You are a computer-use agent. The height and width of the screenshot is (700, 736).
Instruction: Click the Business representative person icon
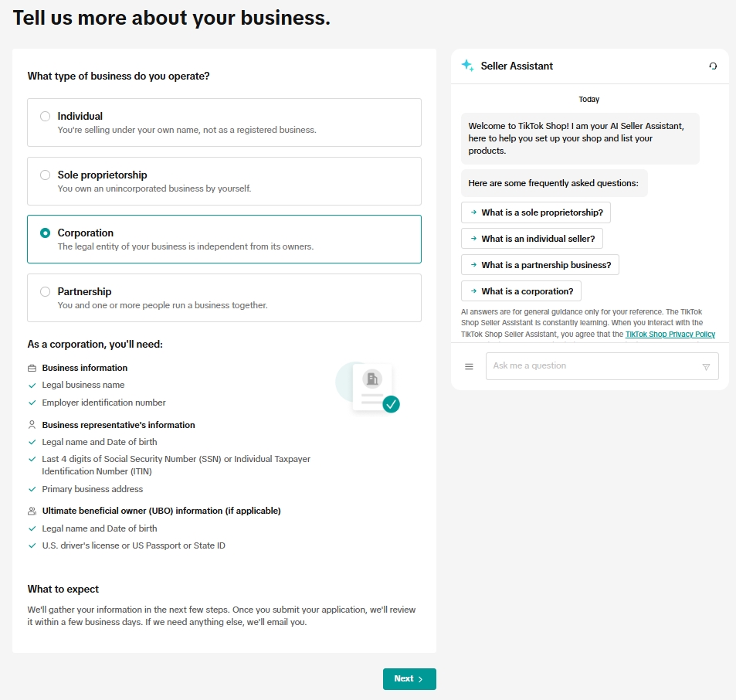click(32, 425)
